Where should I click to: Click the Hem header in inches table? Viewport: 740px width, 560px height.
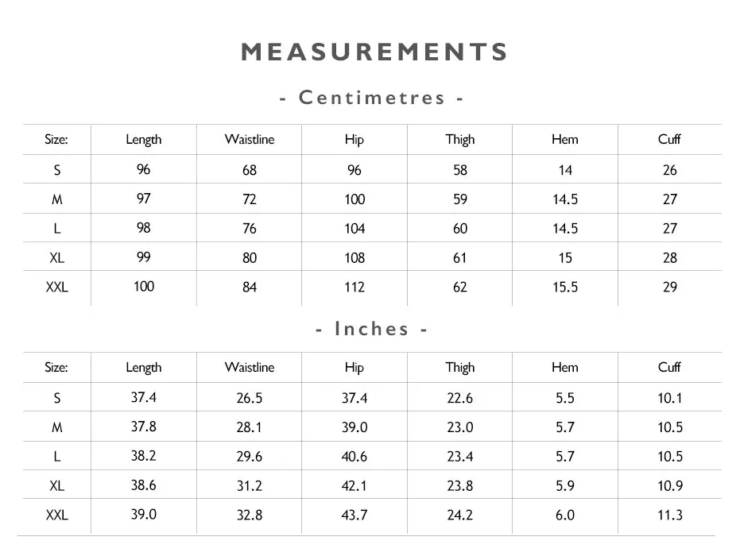pyautogui.click(x=565, y=367)
